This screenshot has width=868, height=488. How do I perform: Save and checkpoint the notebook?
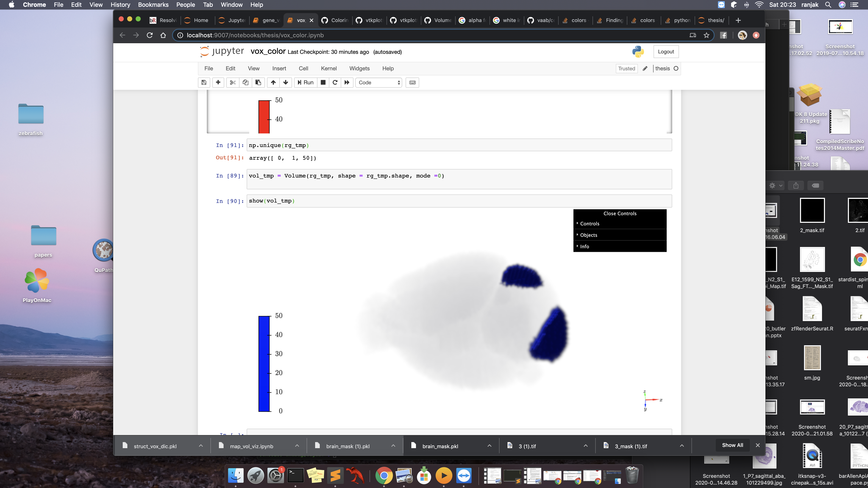pos(204,83)
